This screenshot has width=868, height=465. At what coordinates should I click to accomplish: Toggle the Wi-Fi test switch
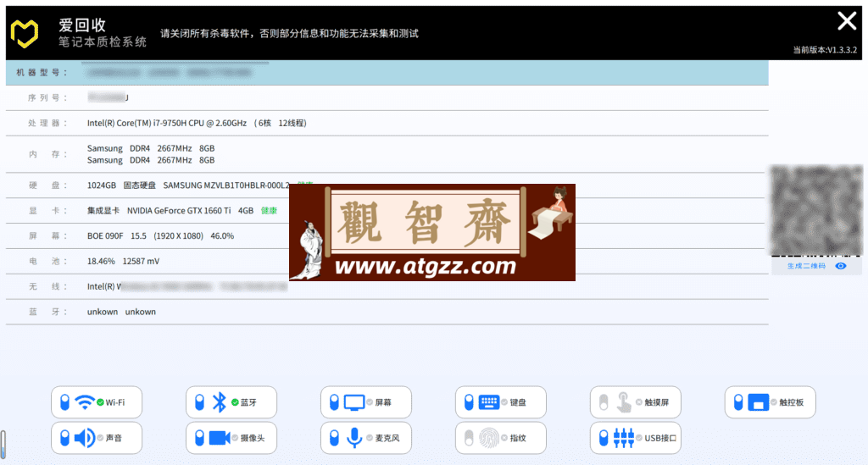64,402
